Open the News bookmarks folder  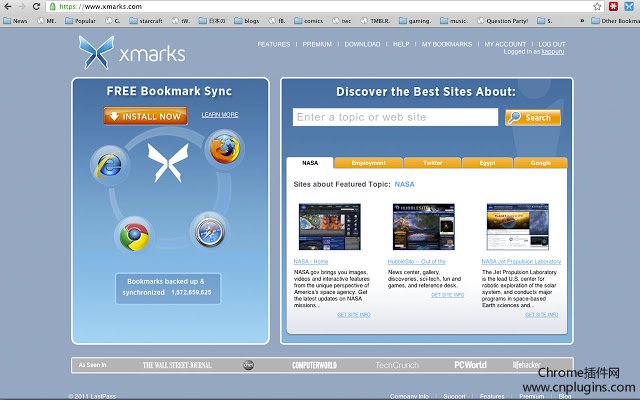pyautogui.click(x=16, y=21)
